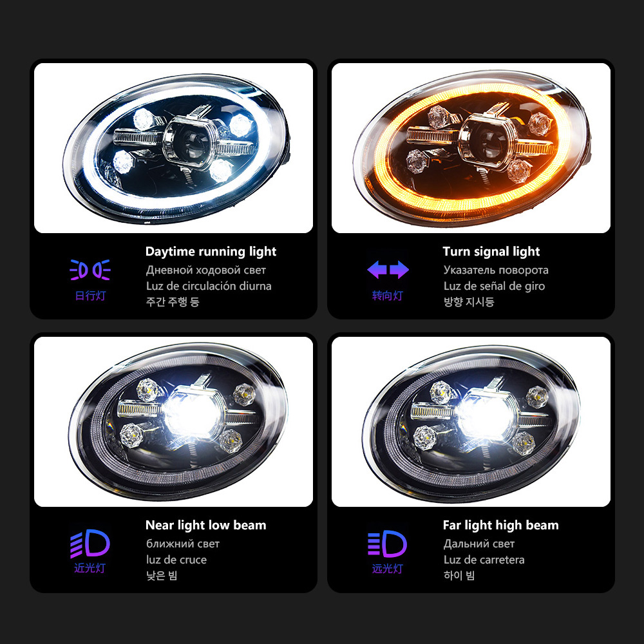Select the amber turn signal headlight photo
Screen dimensions: 644x644
(x=471, y=148)
